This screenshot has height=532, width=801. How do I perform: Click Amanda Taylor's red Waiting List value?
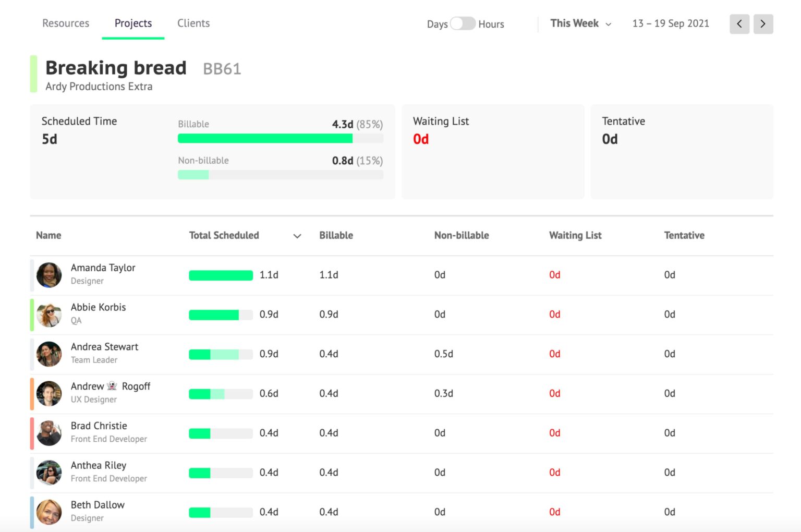point(554,275)
